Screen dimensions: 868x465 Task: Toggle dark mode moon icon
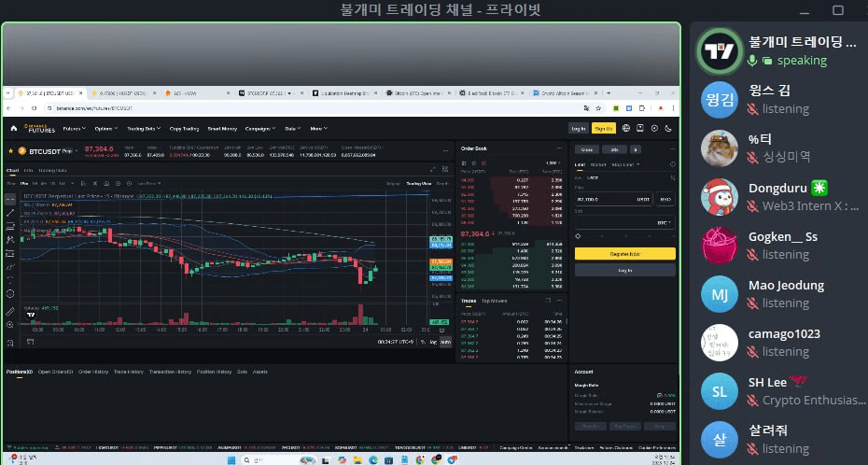(668, 129)
